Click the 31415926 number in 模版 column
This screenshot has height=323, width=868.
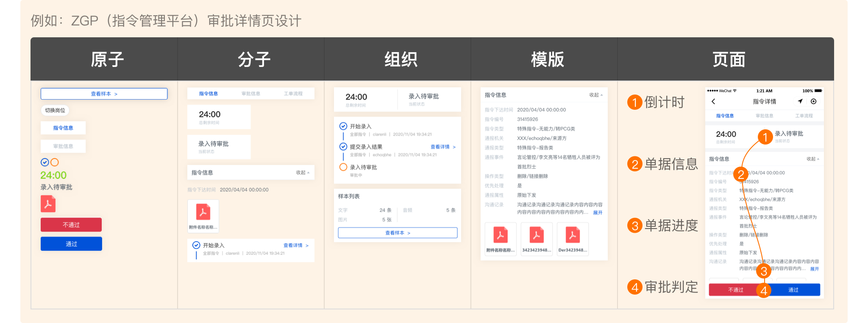coord(528,119)
